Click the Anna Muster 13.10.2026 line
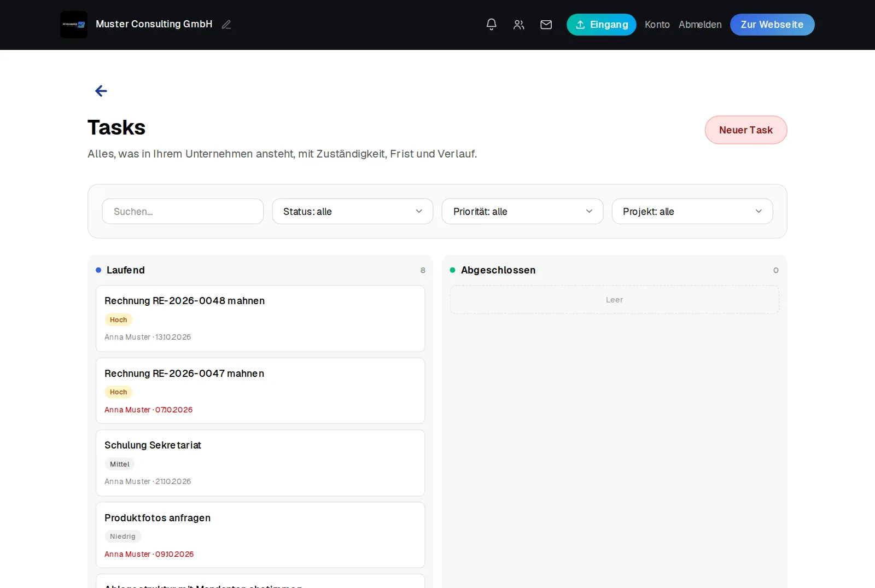 point(148,337)
